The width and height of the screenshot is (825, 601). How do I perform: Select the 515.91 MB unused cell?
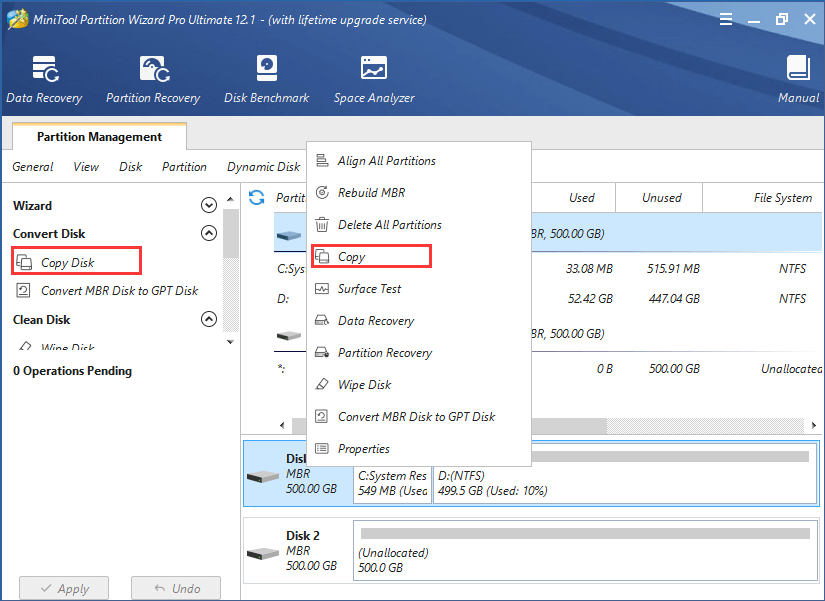pyautogui.click(x=673, y=268)
